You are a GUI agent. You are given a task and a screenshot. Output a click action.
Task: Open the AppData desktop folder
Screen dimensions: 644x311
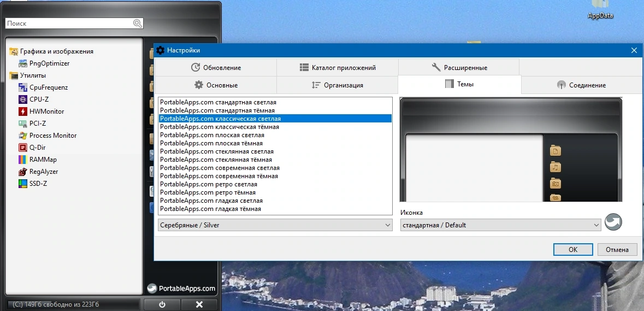tap(600, 10)
